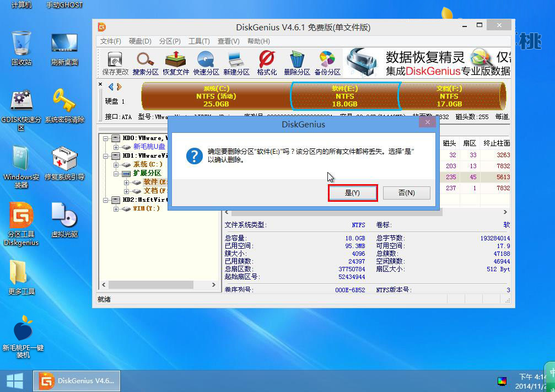Click the Windows Start button
Viewport: 555px width, 392px height.
pos(15,381)
